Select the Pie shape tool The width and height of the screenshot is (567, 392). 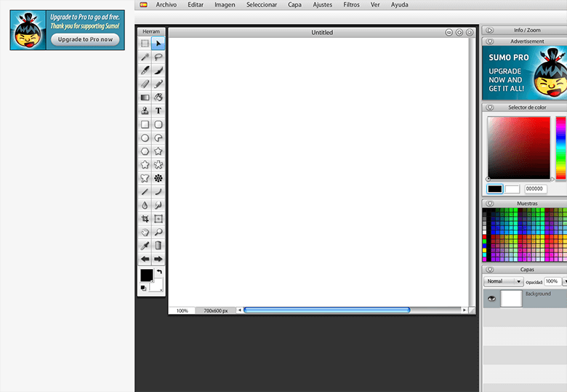tap(158, 137)
